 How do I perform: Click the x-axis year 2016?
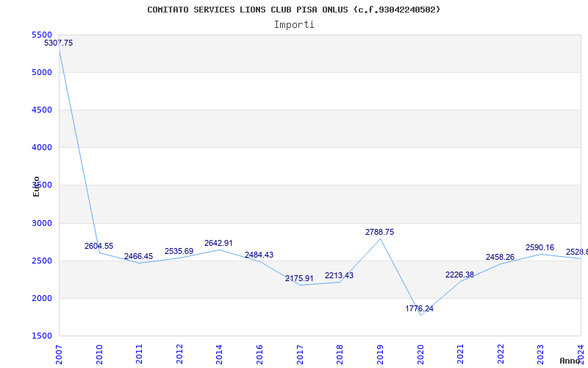pos(259,354)
